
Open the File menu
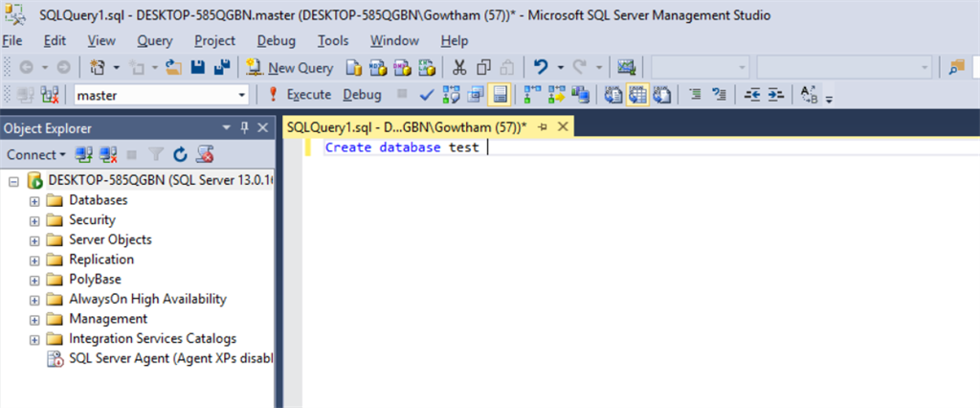[x=11, y=40]
